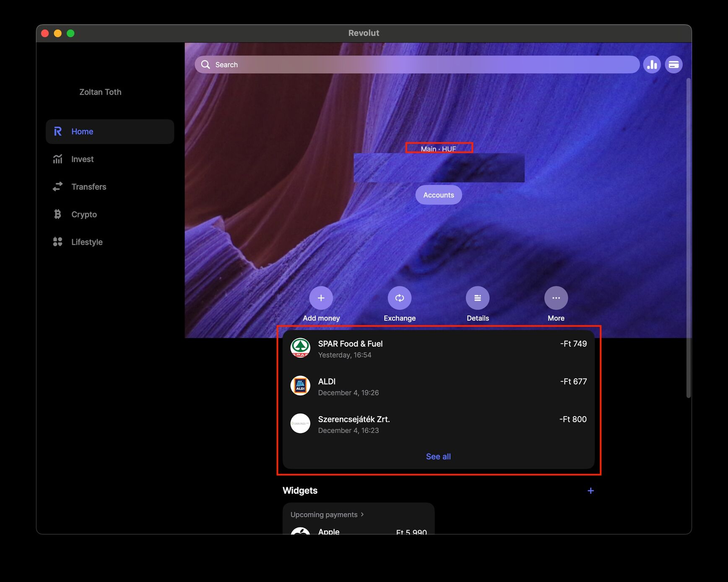
Task: Click the Widgets heading
Action: coord(300,491)
